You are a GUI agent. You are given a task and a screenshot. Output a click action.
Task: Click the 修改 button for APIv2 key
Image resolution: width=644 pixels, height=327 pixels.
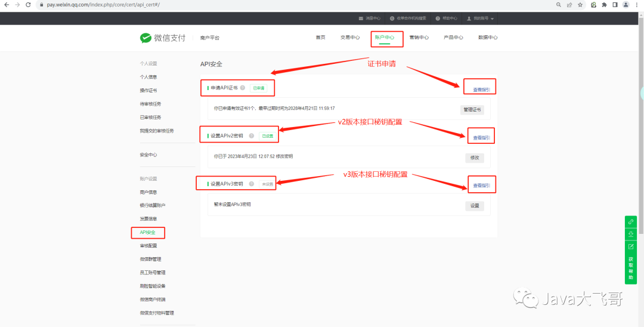[475, 158]
